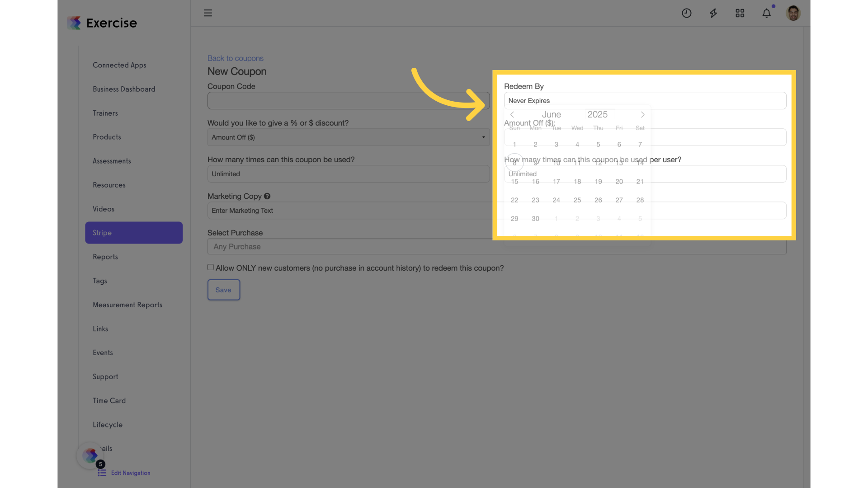This screenshot has height=488, width=868.
Task: Open Support in sidebar
Action: (x=105, y=376)
